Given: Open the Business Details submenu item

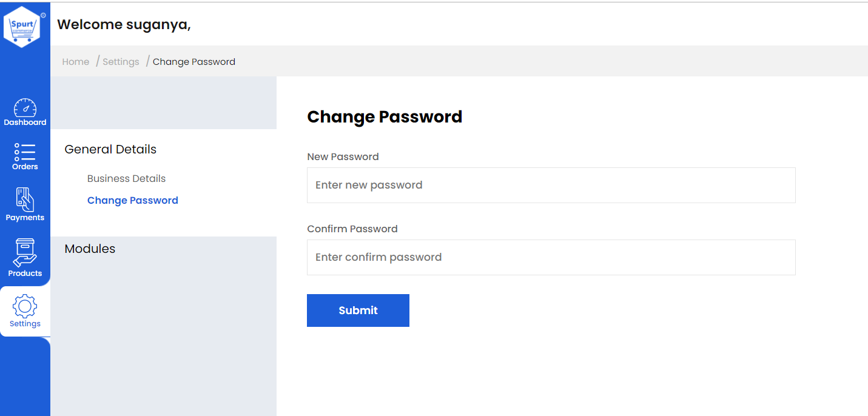Looking at the screenshot, I should 126,178.
